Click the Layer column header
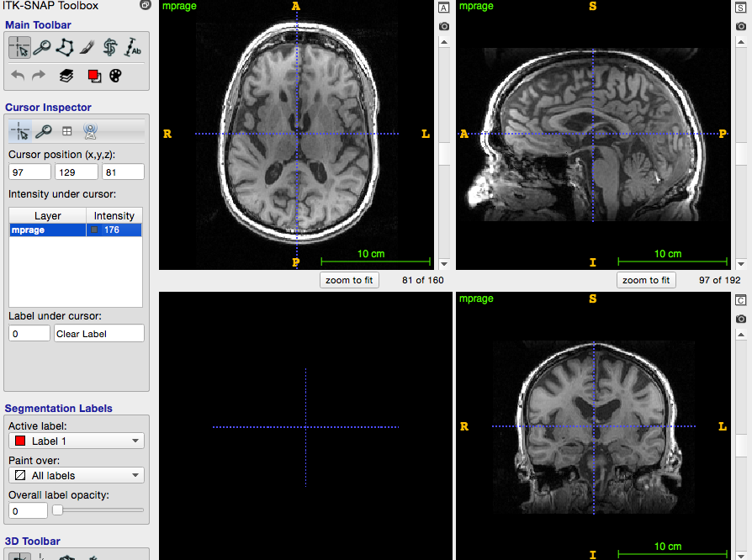 tap(47, 216)
